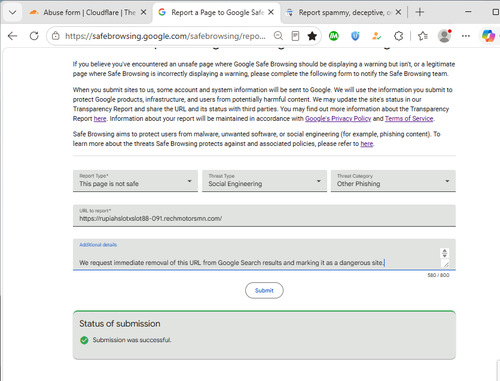Click the URL to report field
The width and height of the screenshot is (500, 381).
264,216
